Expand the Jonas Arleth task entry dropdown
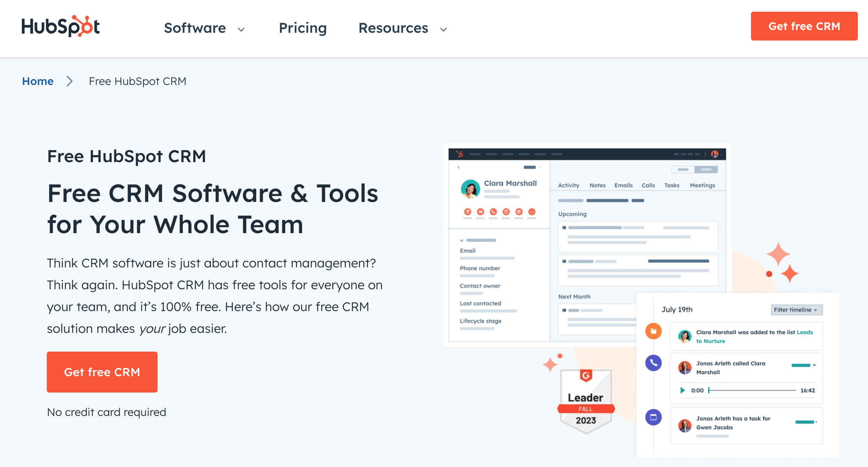Viewport: 868px width, 467px height. pos(816,422)
